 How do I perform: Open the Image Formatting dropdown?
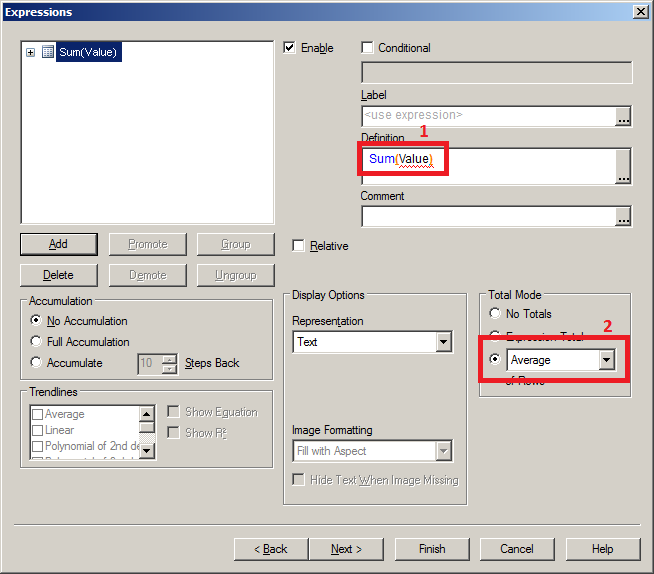pos(444,451)
